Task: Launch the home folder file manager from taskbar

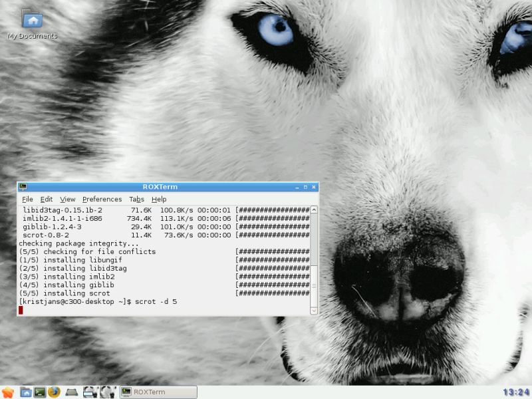Action: [x=26, y=392]
